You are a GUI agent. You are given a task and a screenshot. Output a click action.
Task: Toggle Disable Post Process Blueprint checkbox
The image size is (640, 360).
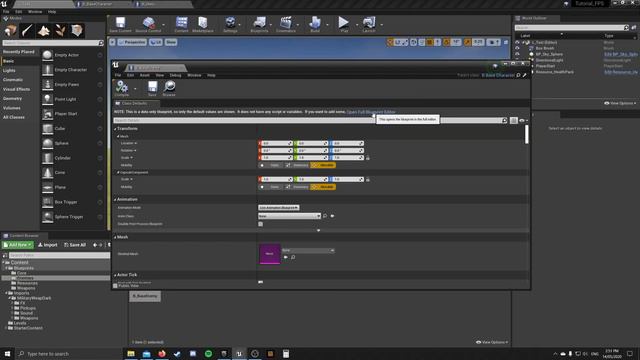[261, 224]
